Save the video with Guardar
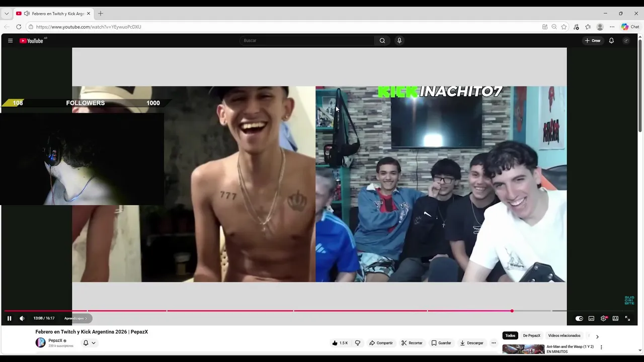This screenshot has width=644, height=362. [x=441, y=343]
